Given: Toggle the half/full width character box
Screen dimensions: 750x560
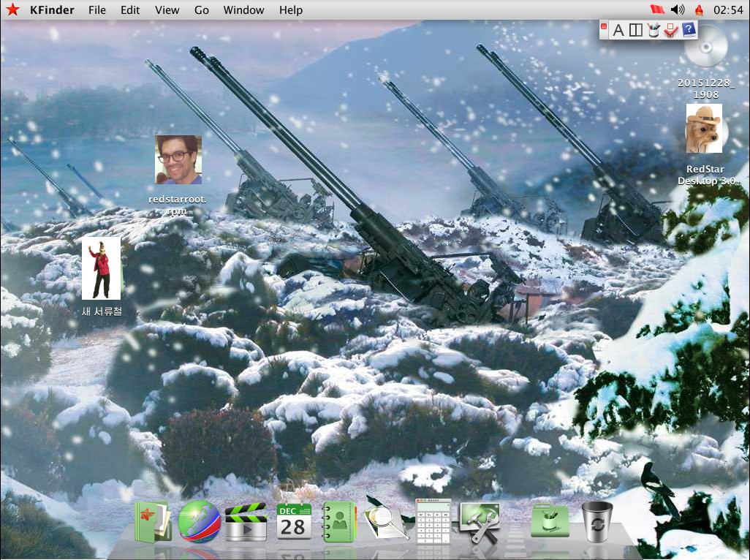Looking at the screenshot, I should [636, 30].
